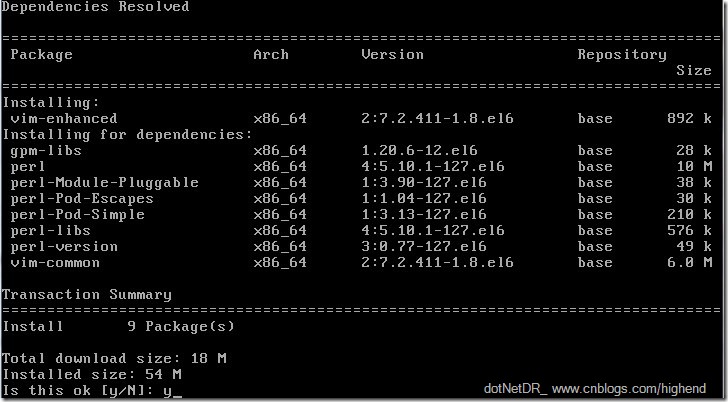Click the Arch column header
Viewport: 728px width, 402px height.
click(x=271, y=55)
